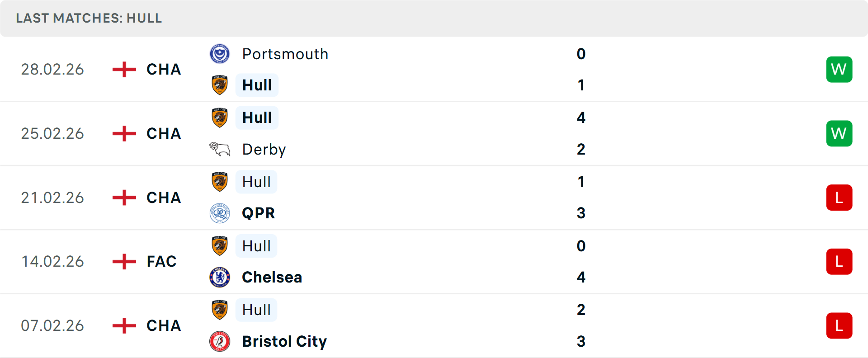Click the Chelsea club badge
Viewport: 868px width, 358px height.
point(220,277)
